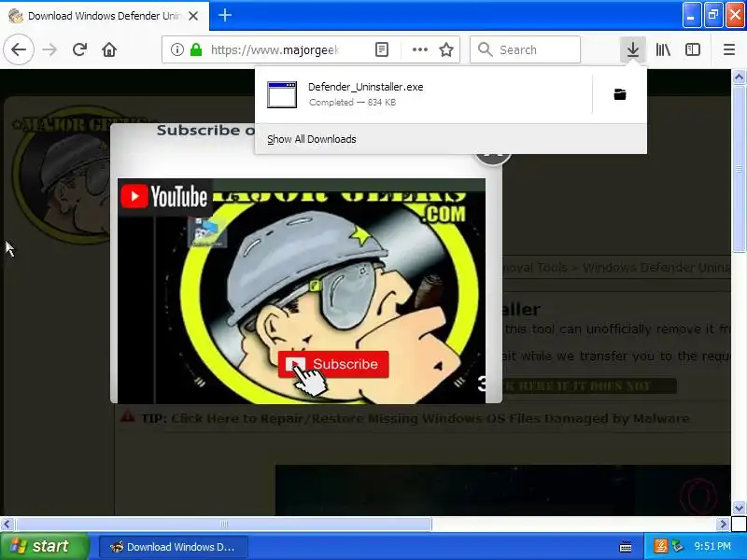The image size is (747, 560).
Task: Click the URL in the address bar
Action: click(275, 49)
